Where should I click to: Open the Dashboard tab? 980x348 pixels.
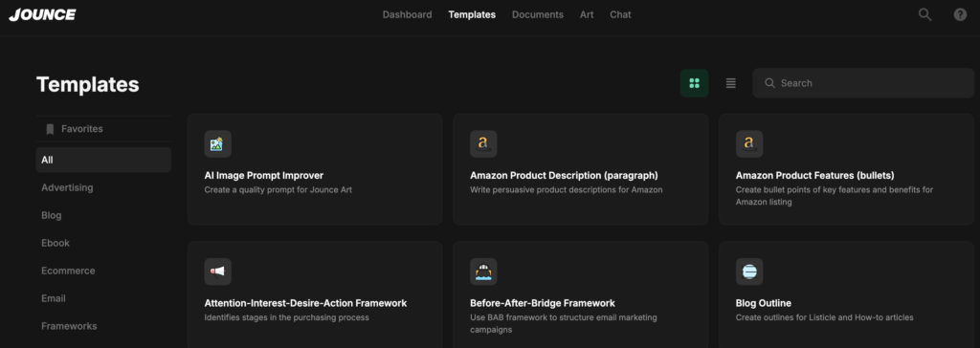click(x=407, y=14)
